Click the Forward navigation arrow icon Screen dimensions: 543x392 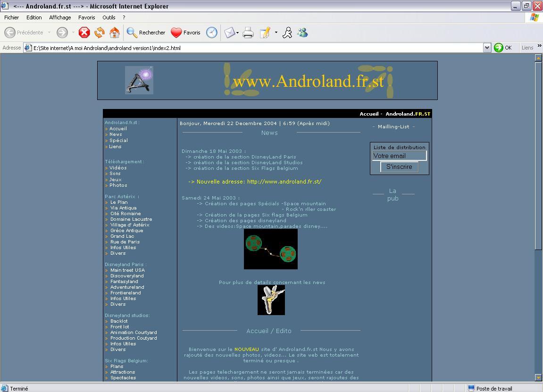[x=62, y=33]
